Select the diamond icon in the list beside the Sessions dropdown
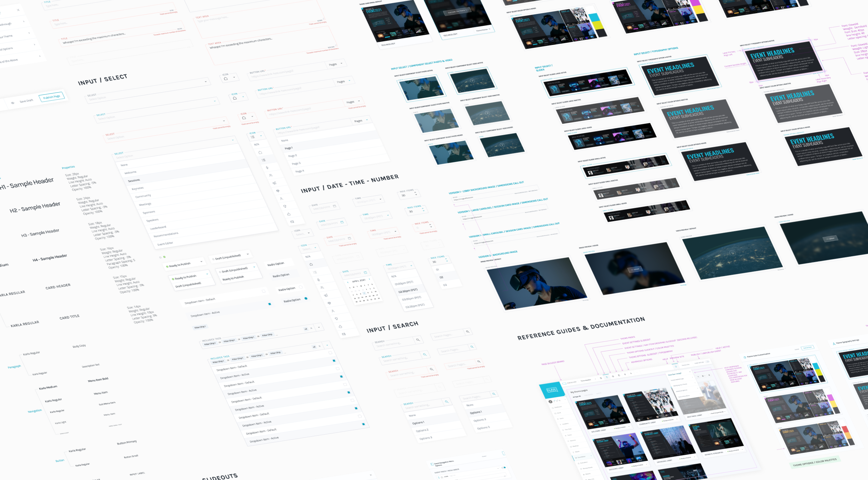 (278, 191)
